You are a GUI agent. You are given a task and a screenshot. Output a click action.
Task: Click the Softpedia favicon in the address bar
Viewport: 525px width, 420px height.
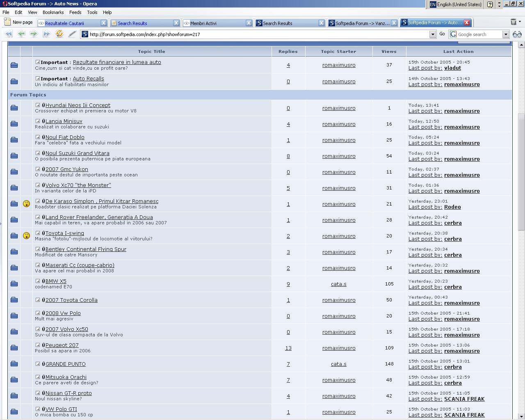[x=85, y=34]
